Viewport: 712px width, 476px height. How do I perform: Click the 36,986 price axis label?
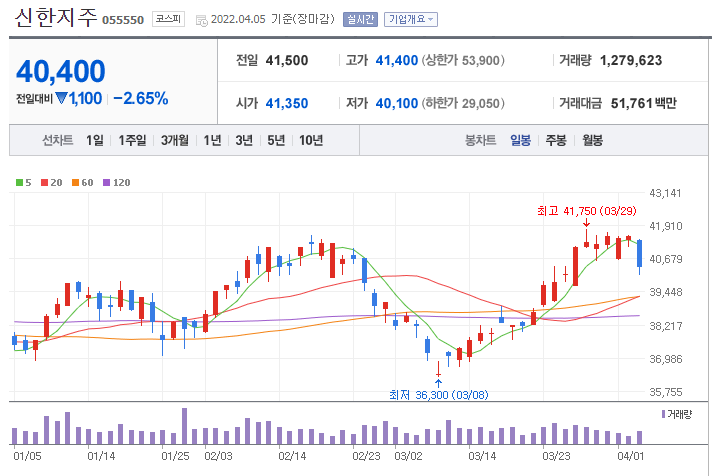pos(666,359)
